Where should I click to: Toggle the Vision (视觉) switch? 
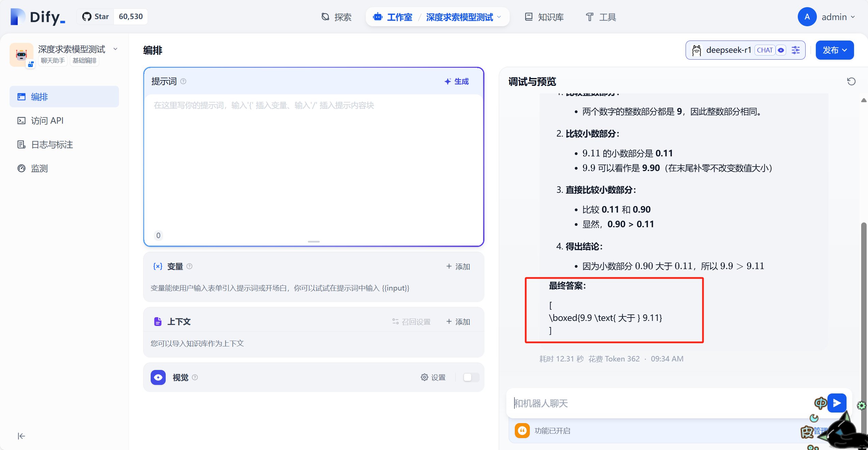click(471, 377)
